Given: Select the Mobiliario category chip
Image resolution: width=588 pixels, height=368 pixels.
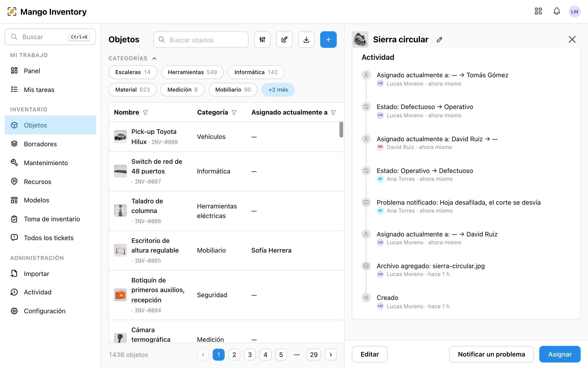Looking at the screenshot, I should [x=233, y=89].
